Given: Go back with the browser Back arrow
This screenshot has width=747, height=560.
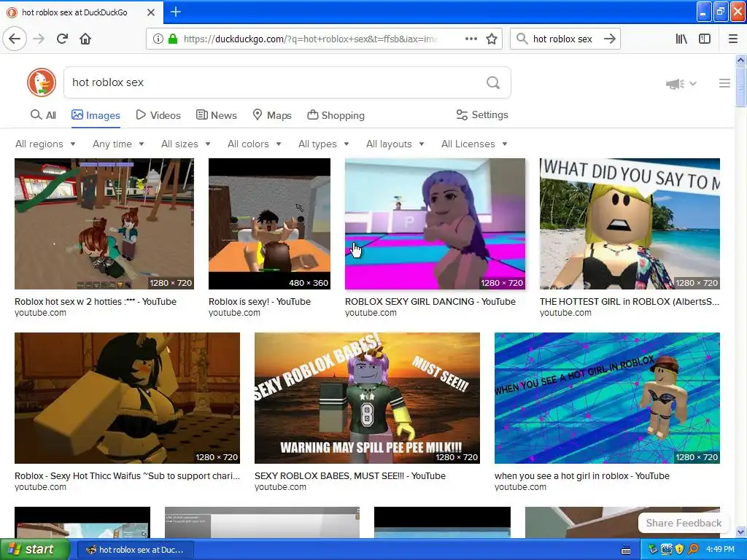Looking at the screenshot, I should [x=15, y=39].
